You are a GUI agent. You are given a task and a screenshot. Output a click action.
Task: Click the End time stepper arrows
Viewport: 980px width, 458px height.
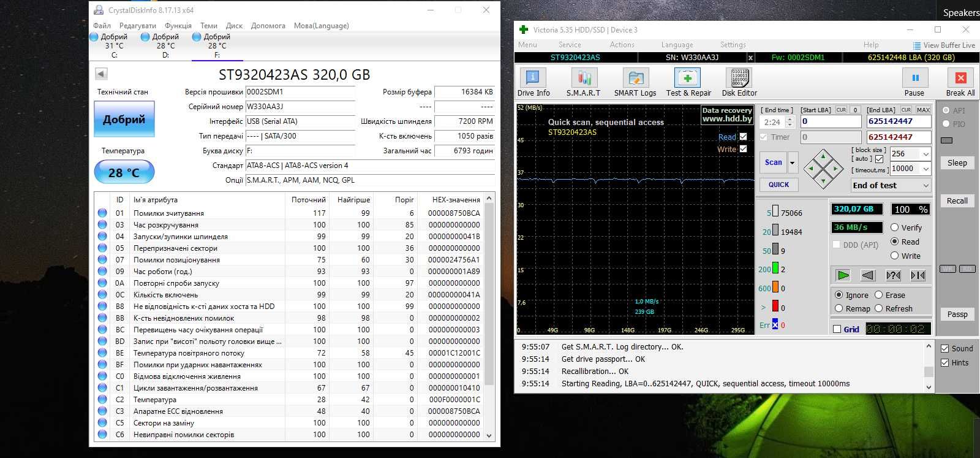pyautogui.click(x=790, y=122)
